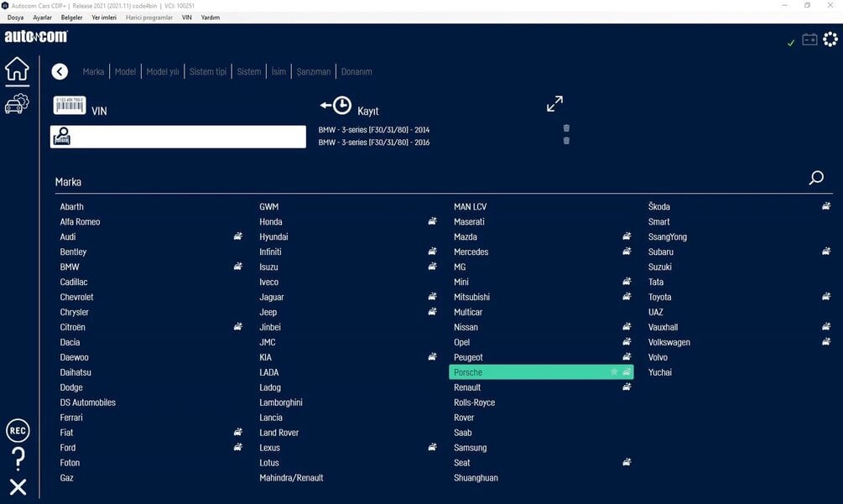Choose SsangYong brand

coord(667,237)
